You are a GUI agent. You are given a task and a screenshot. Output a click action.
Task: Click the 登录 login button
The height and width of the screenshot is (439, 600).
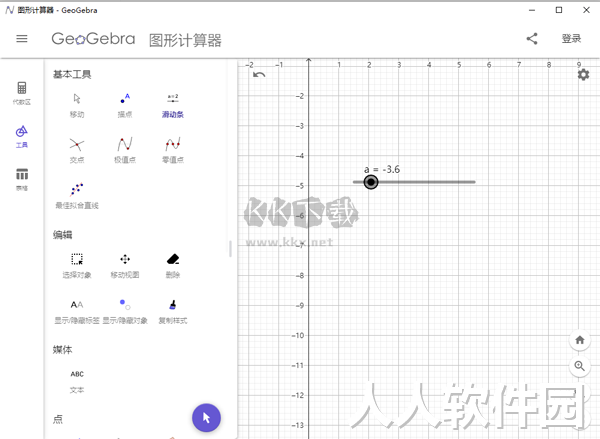tap(571, 39)
